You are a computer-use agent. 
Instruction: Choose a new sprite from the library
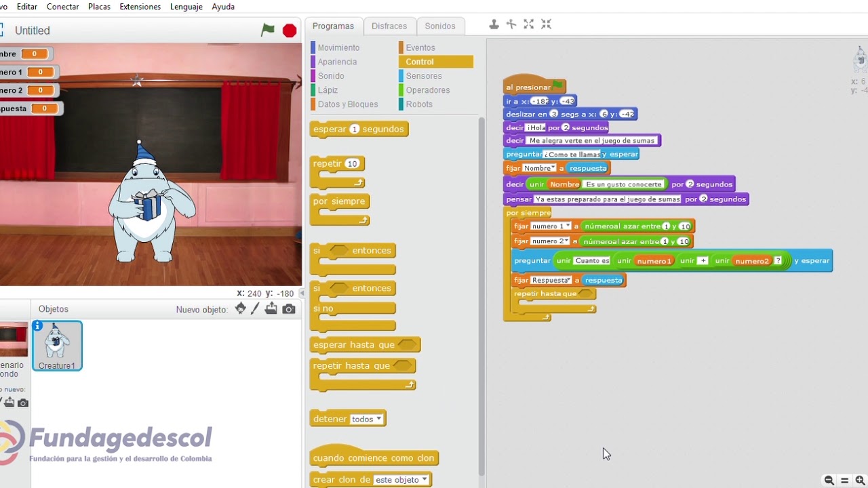(240, 308)
